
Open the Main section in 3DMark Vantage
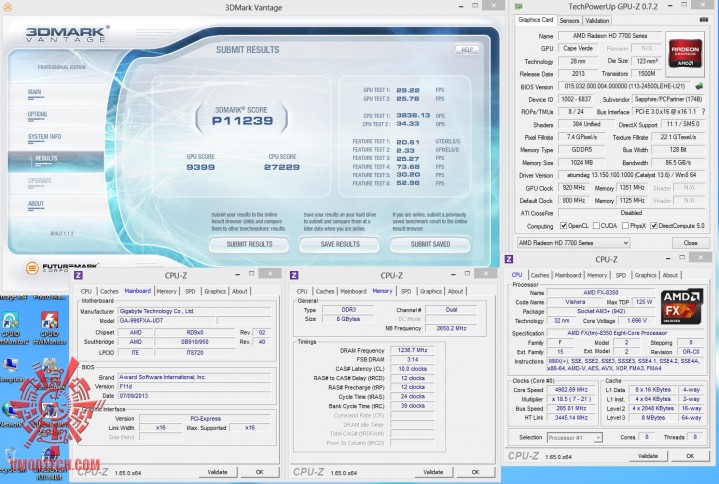(x=35, y=93)
